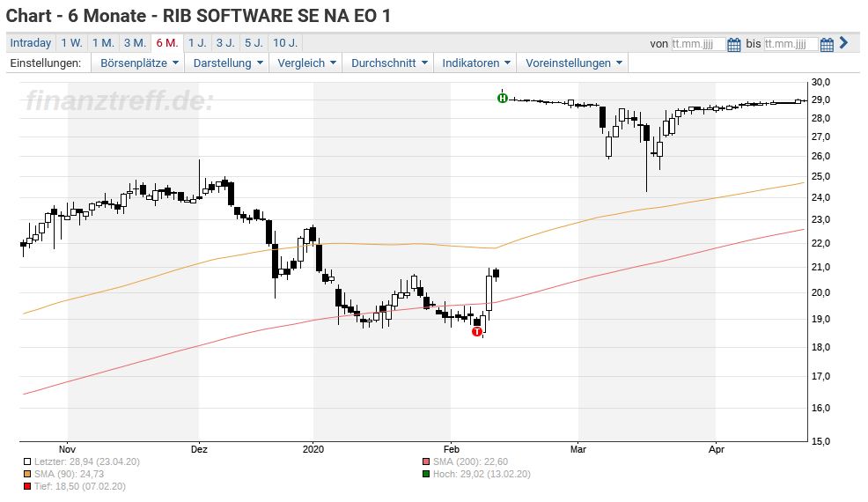Click 'SMA (200): 22,60' legend text
The image size is (868, 502).
pyautogui.click(x=471, y=461)
